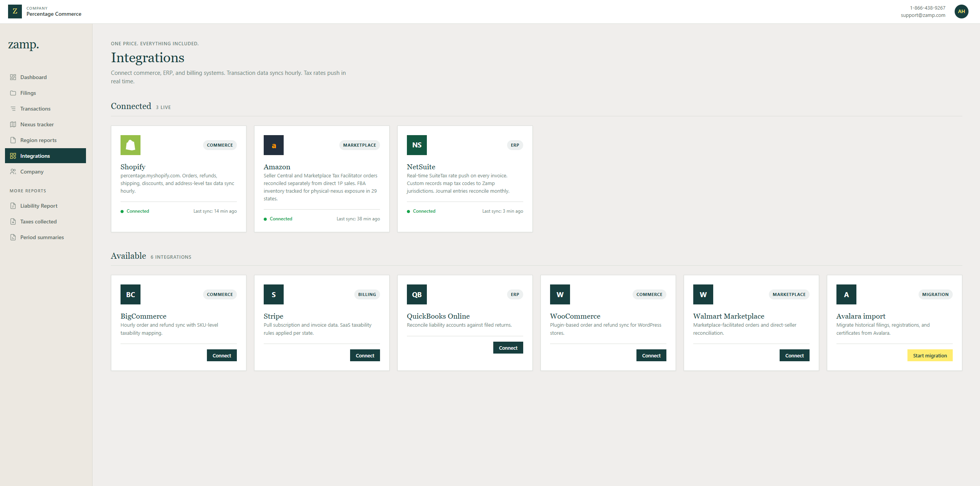Click the zamp. wordmark in sidebar
This screenshot has height=486, width=980.
tap(23, 45)
